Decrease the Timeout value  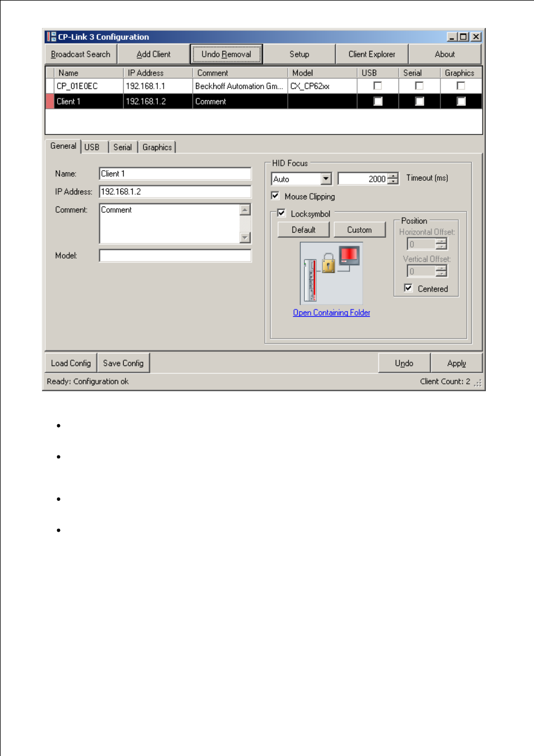pos(394,181)
